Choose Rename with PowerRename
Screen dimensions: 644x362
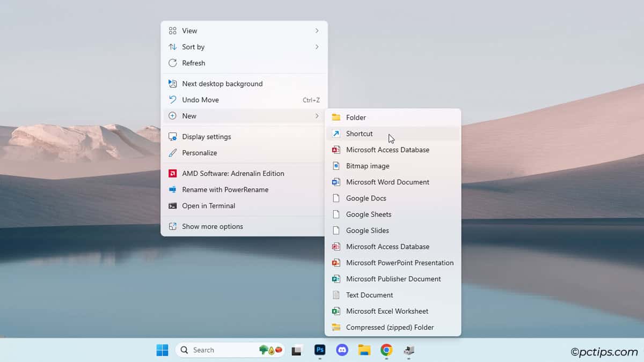(x=244, y=190)
